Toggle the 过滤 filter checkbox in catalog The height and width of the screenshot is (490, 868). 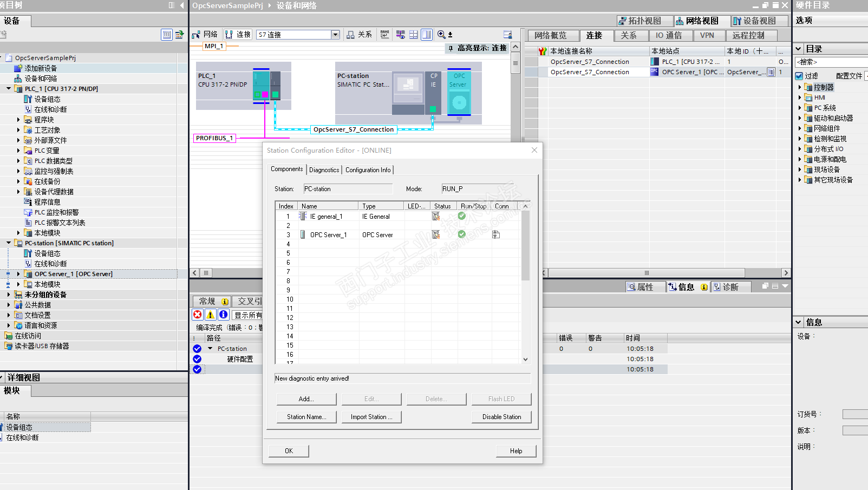pos(799,76)
